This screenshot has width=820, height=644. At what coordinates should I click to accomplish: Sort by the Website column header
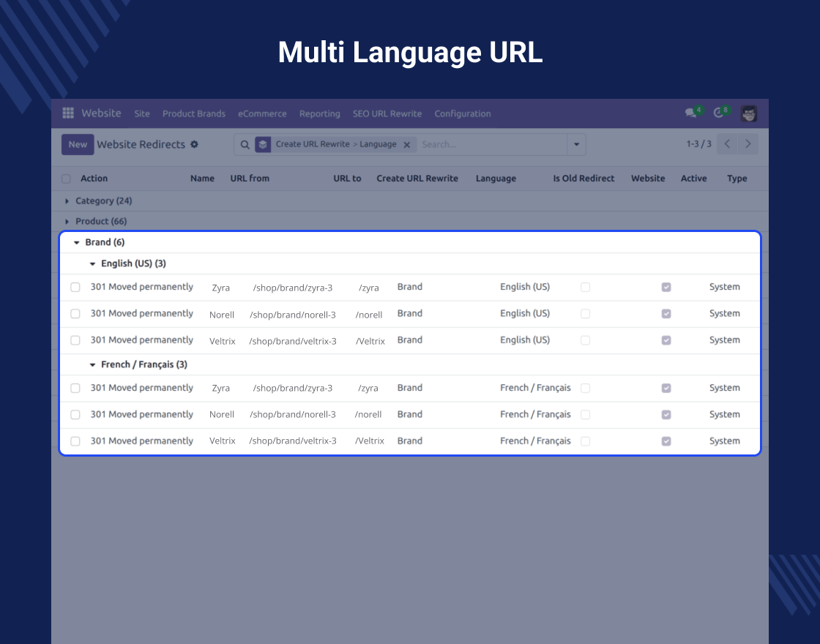[x=648, y=179]
